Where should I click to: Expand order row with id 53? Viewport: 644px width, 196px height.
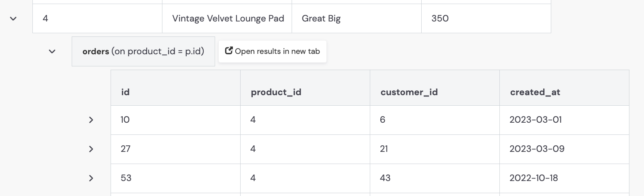pyautogui.click(x=91, y=178)
